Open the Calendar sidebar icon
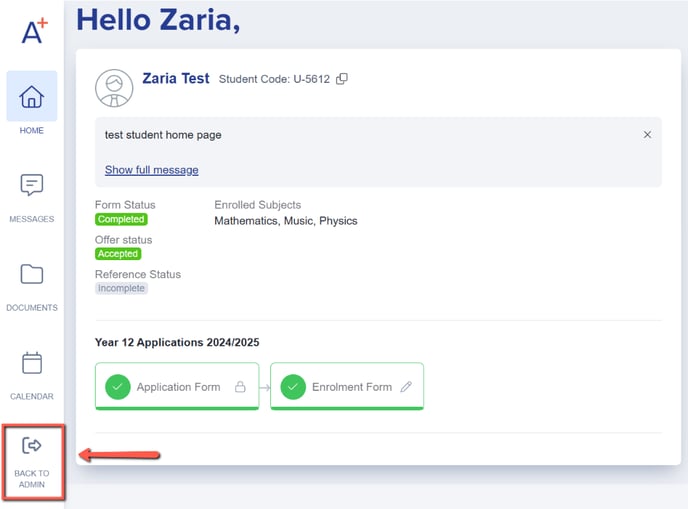The image size is (688, 509). [x=32, y=363]
